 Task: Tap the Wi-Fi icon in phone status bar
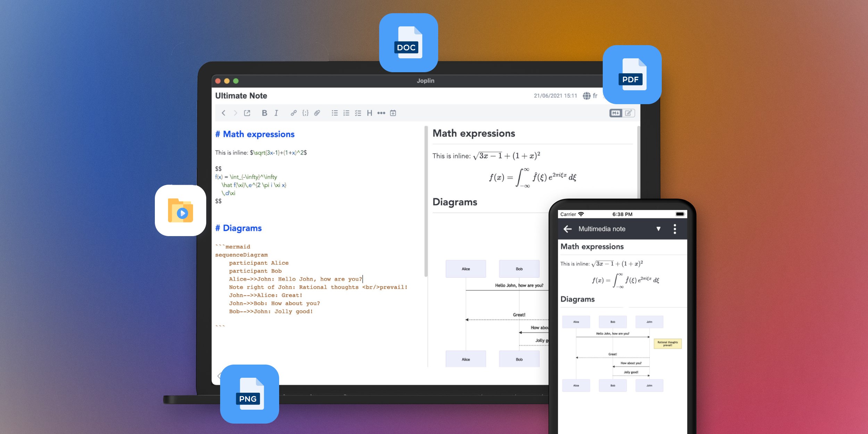[581, 214]
